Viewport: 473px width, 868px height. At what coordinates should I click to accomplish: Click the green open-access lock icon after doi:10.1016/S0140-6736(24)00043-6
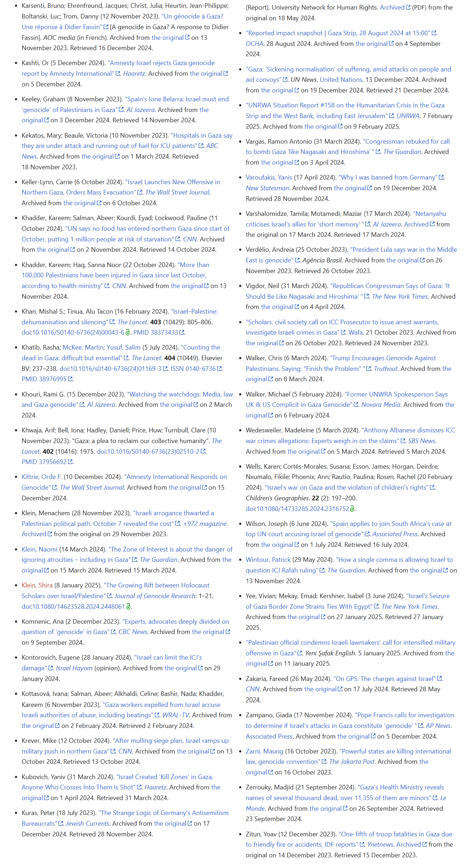point(128,332)
